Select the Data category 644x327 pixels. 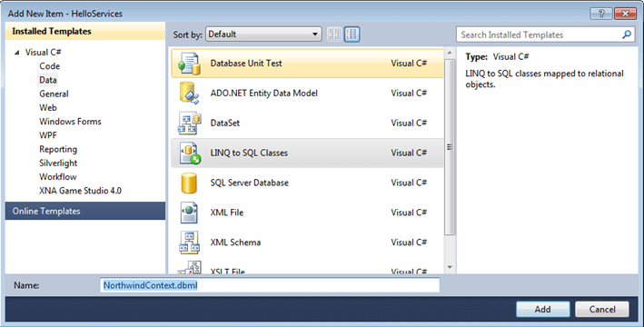click(x=48, y=80)
